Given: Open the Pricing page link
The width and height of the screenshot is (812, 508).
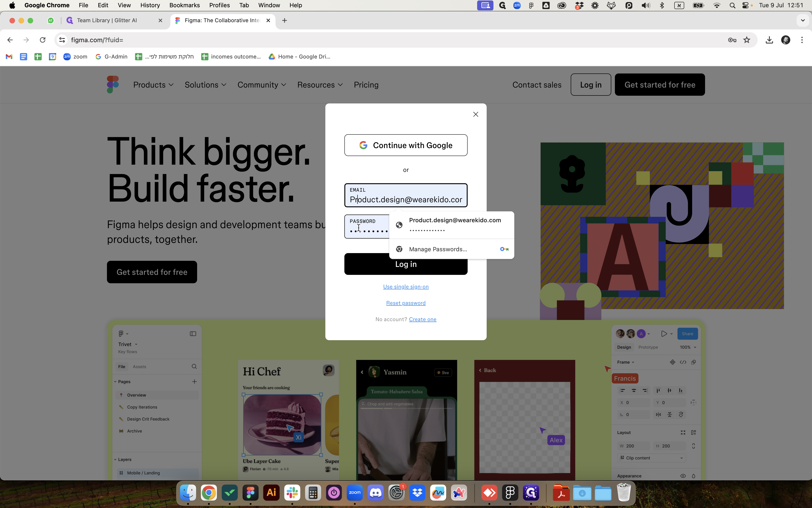Looking at the screenshot, I should 366,85.
